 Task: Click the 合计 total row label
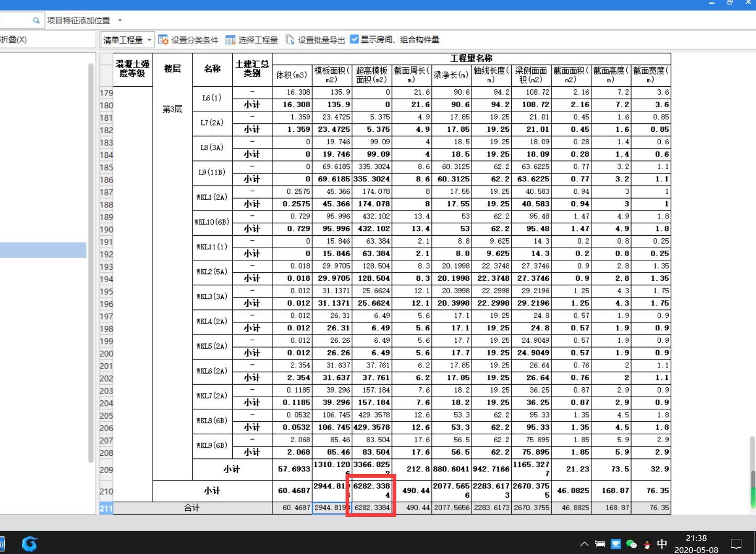click(x=192, y=508)
